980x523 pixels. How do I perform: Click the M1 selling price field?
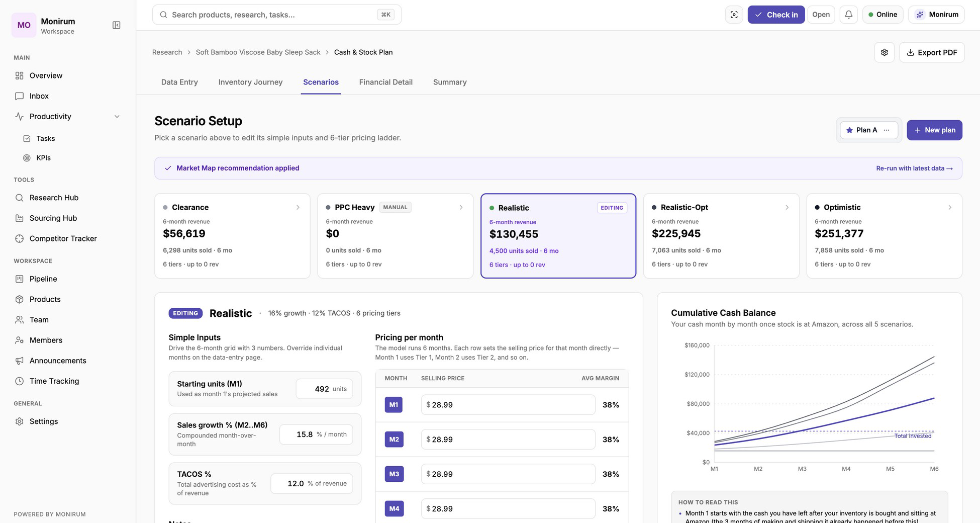click(x=508, y=405)
